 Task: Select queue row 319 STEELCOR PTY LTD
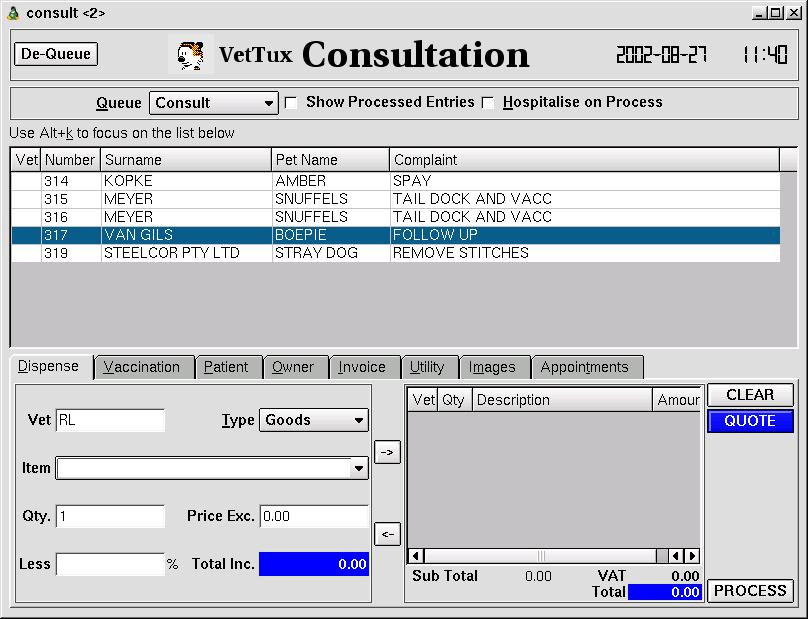click(x=395, y=253)
